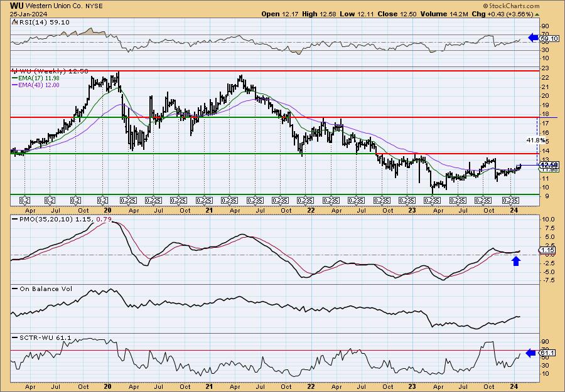Viewport: 565px width, 392px height.
Task: Click the last 0.235 dividend marker
Action: coord(510,201)
